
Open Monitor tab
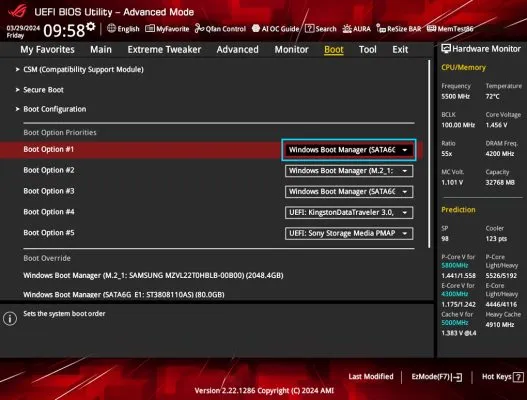291,50
